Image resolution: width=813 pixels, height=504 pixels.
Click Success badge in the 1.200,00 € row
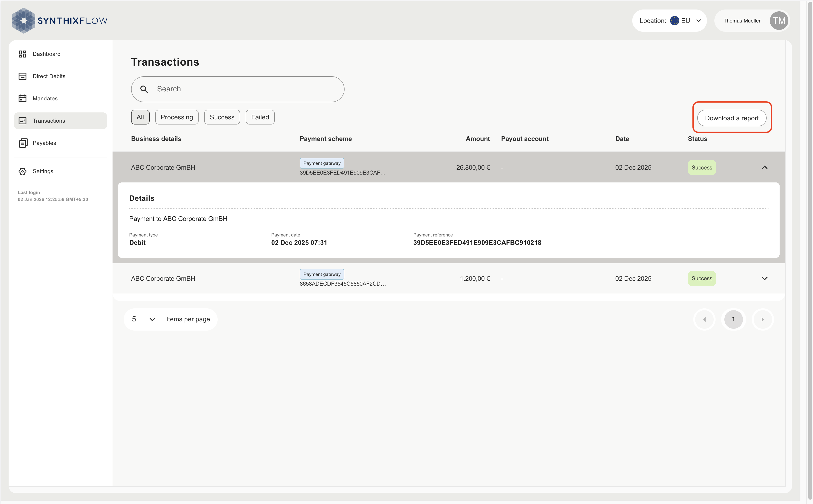(702, 278)
